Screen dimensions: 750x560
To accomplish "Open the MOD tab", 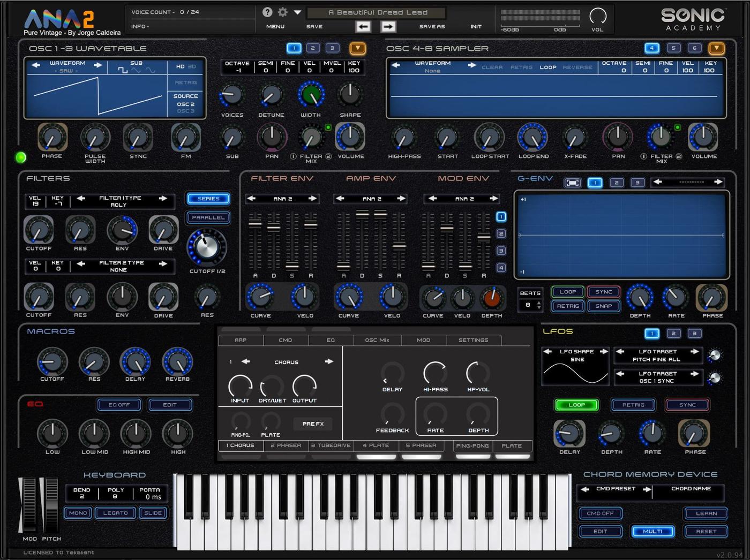I will (x=423, y=340).
